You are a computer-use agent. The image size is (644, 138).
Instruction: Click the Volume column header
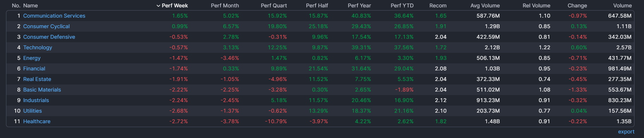(622, 6)
